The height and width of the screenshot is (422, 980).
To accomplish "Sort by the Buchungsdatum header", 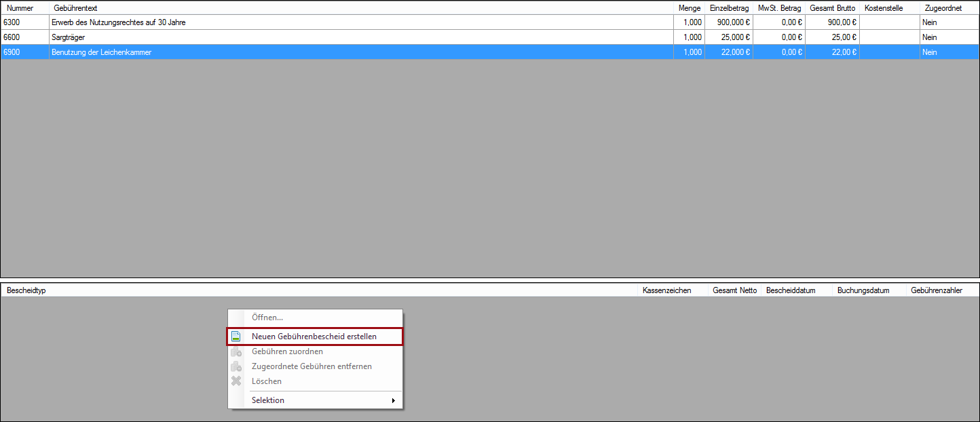I will coord(863,290).
